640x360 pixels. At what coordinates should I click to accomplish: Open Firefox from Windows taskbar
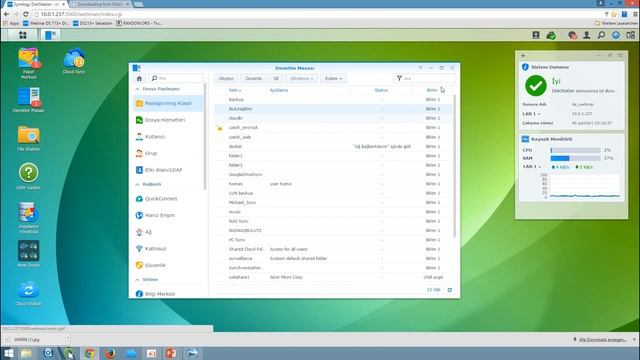(x=110, y=353)
